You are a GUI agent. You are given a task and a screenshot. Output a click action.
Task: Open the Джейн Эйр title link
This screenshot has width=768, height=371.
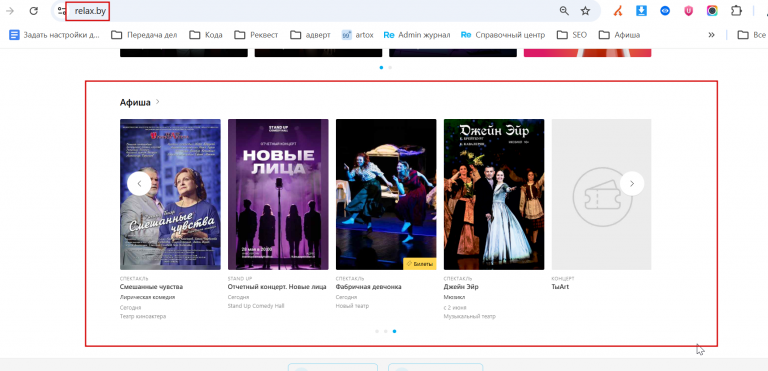pyautogui.click(x=461, y=287)
